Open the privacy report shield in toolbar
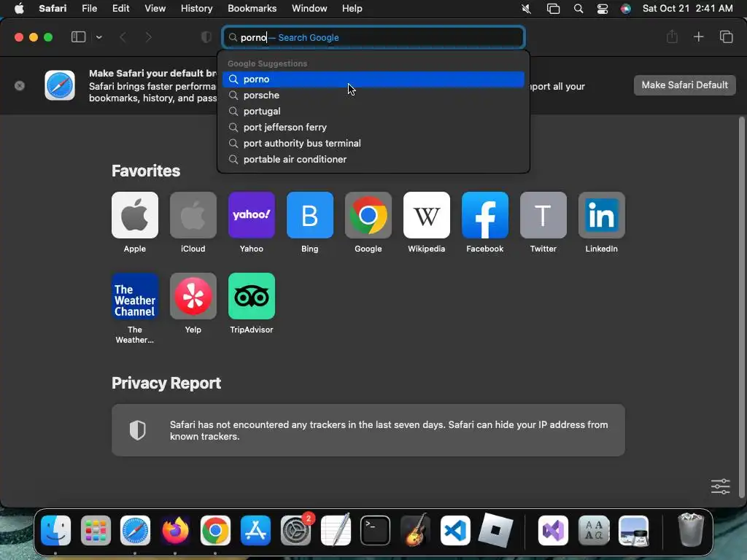 pos(206,37)
